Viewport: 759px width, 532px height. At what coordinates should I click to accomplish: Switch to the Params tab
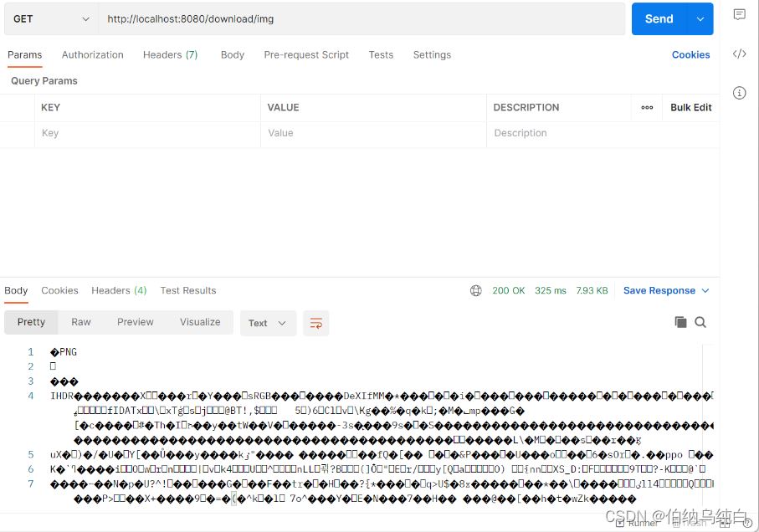[x=25, y=54]
